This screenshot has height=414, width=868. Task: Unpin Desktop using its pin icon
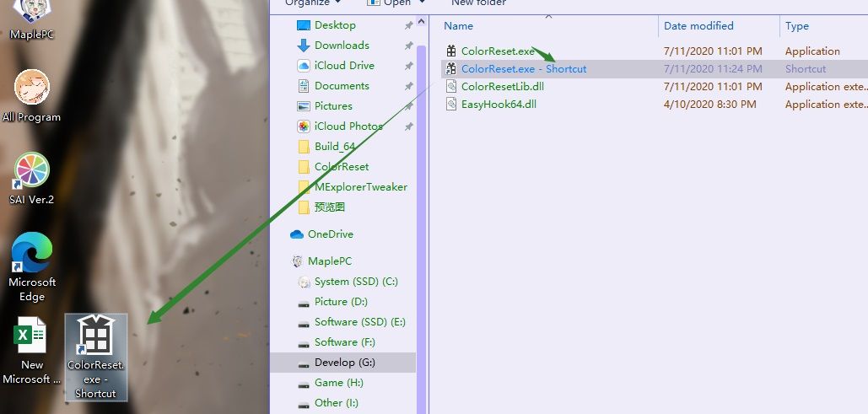408,25
